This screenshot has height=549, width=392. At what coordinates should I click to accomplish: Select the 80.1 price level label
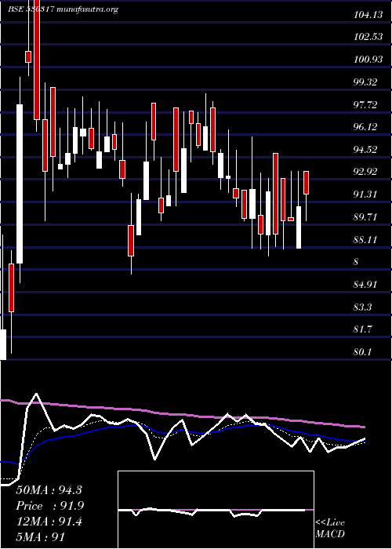coord(362,352)
